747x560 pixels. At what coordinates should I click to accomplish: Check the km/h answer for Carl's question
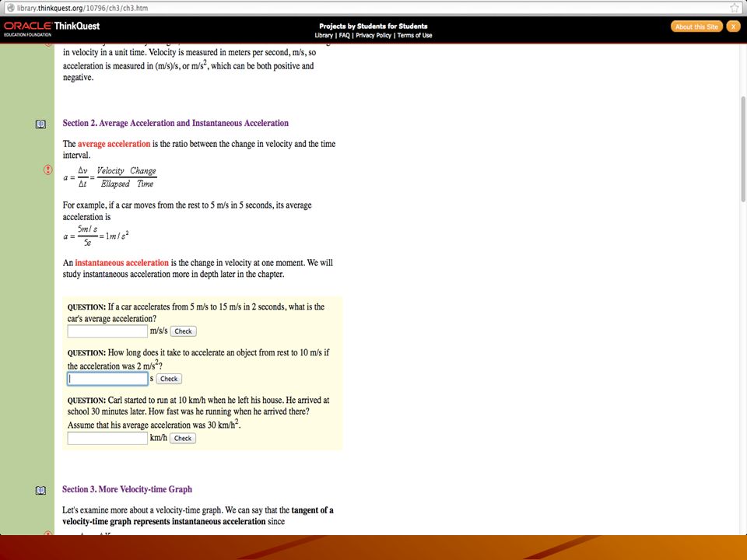[182, 438]
